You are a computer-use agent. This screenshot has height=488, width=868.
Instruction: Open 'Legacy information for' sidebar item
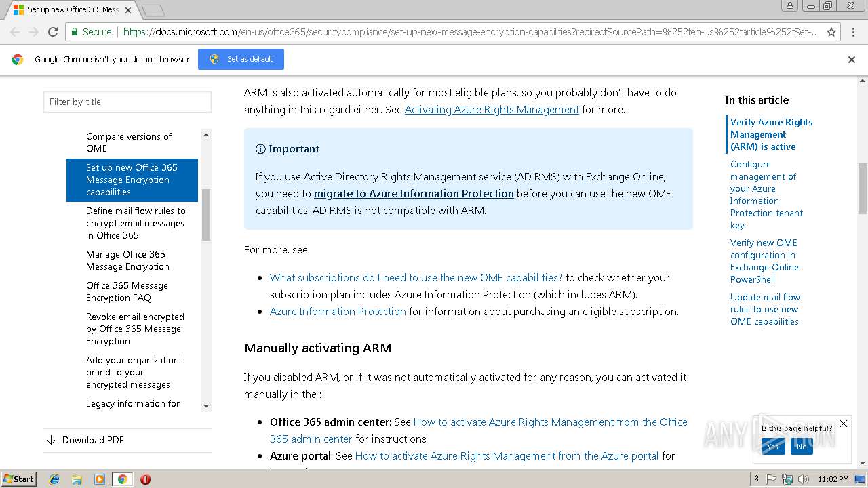coord(133,403)
